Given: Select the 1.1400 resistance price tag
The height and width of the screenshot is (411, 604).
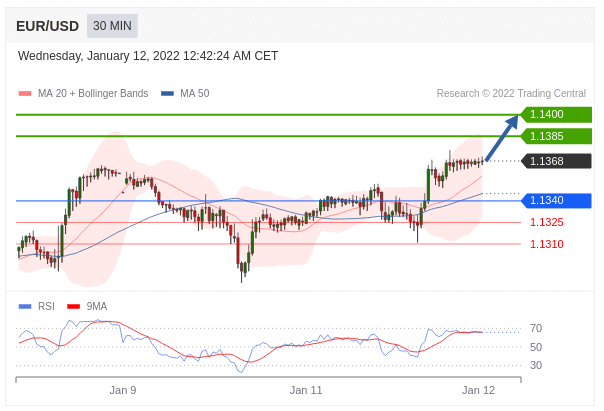Looking at the screenshot, I should [556, 114].
